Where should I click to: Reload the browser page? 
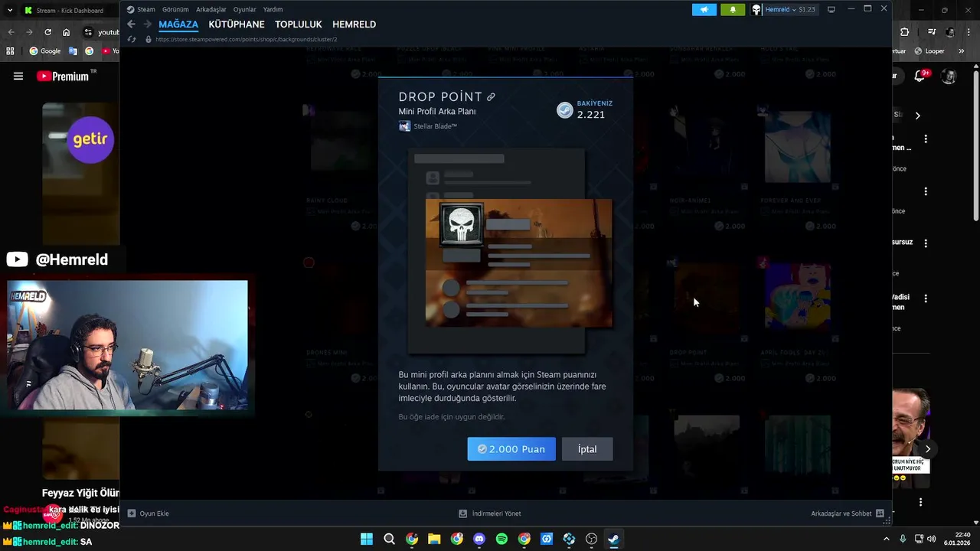(48, 32)
